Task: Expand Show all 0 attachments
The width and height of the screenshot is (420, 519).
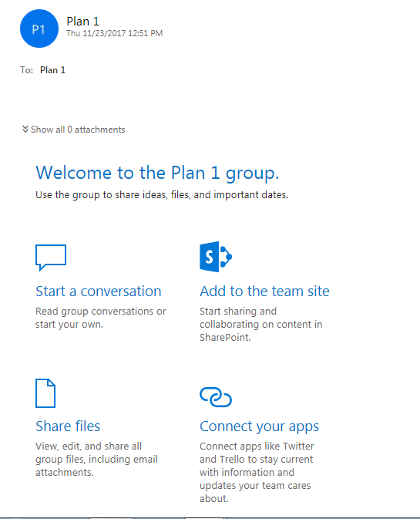Action: [73, 130]
